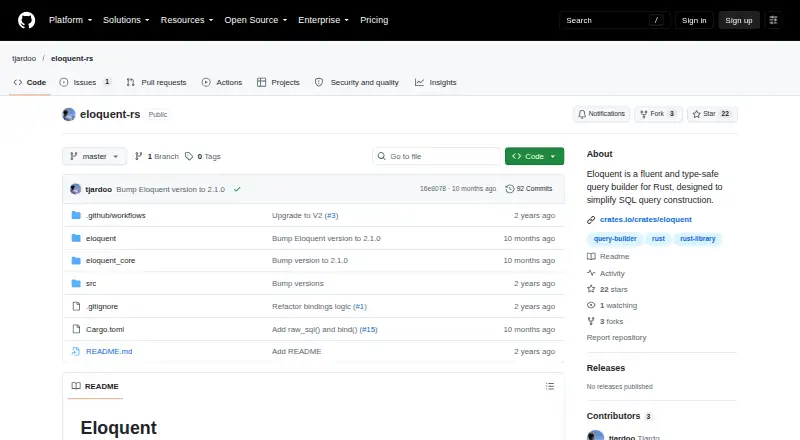Switch to the Issues tab
Image resolution: width=800 pixels, height=440 pixels.
(85, 82)
